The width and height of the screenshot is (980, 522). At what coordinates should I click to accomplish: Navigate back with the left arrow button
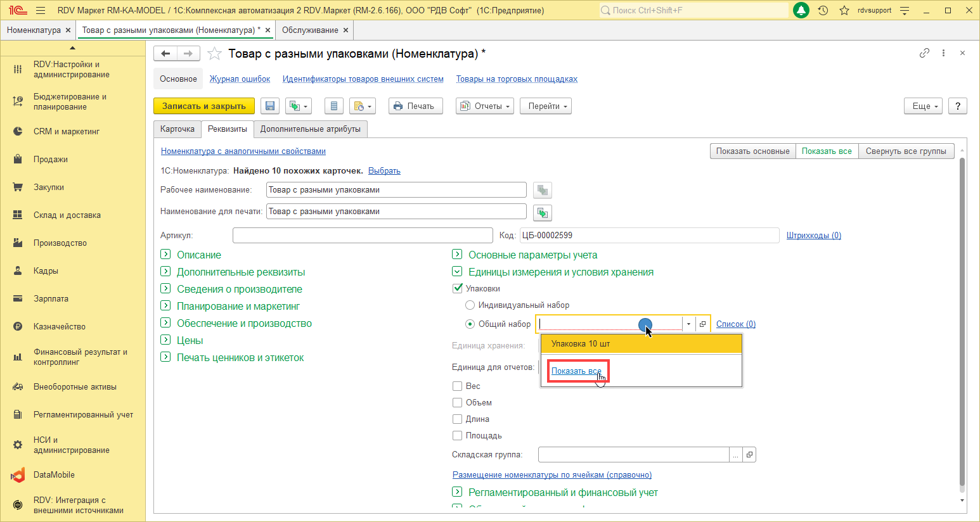click(x=165, y=54)
